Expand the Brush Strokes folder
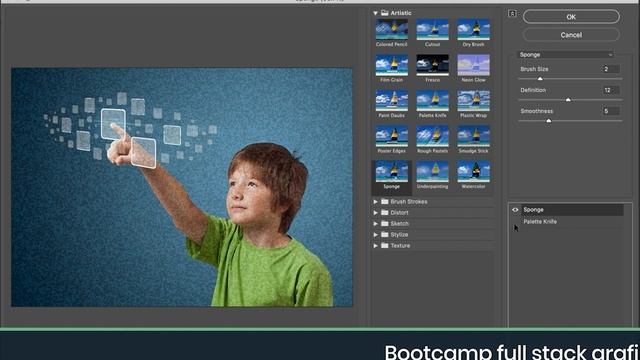 pos(375,202)
